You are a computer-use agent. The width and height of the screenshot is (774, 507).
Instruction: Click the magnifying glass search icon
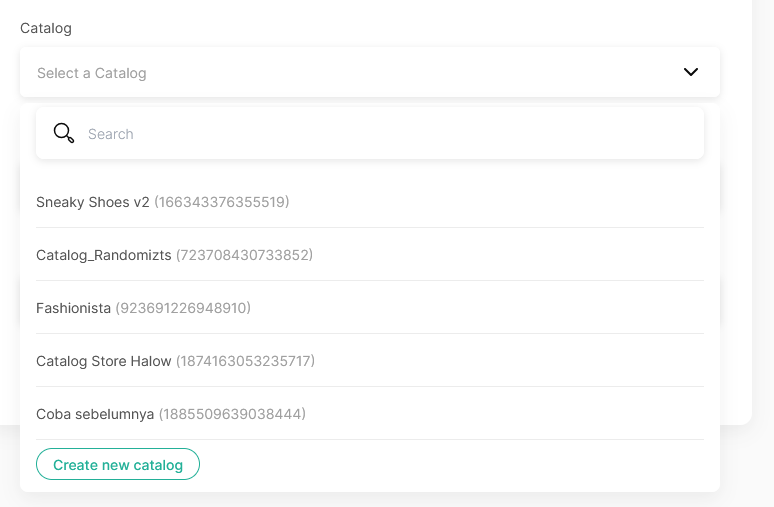[x=64, y=133]
